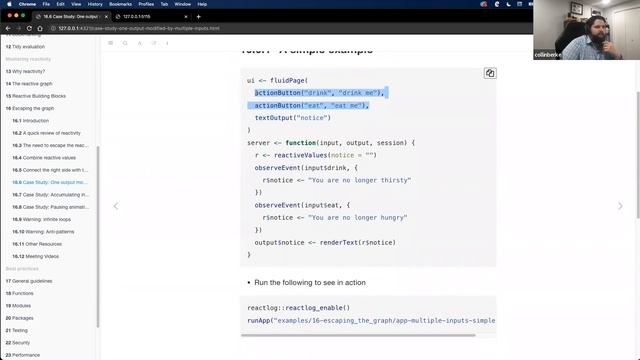
Task: Open section 16.5 Connect the right side
Action: (50, 170)
